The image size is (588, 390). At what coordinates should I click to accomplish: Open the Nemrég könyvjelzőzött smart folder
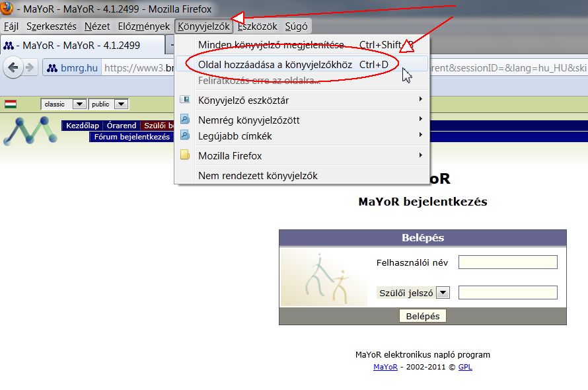(248, 120)
